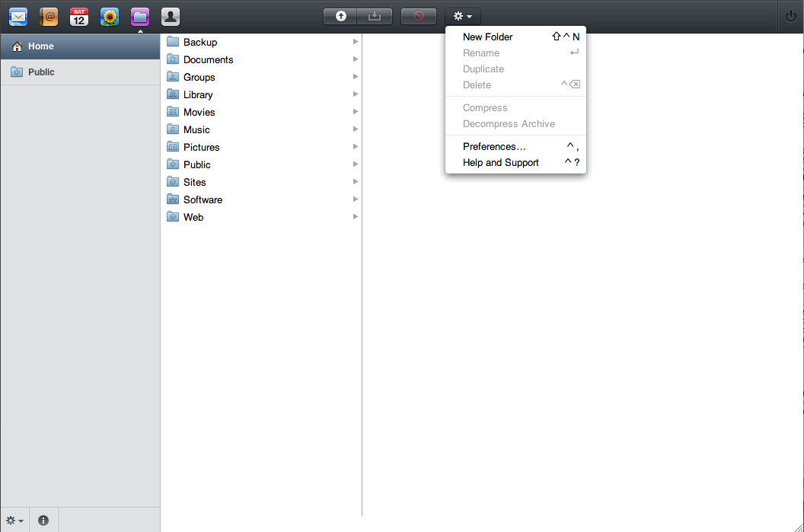Open the user account profile icon

tap(171, 17)
